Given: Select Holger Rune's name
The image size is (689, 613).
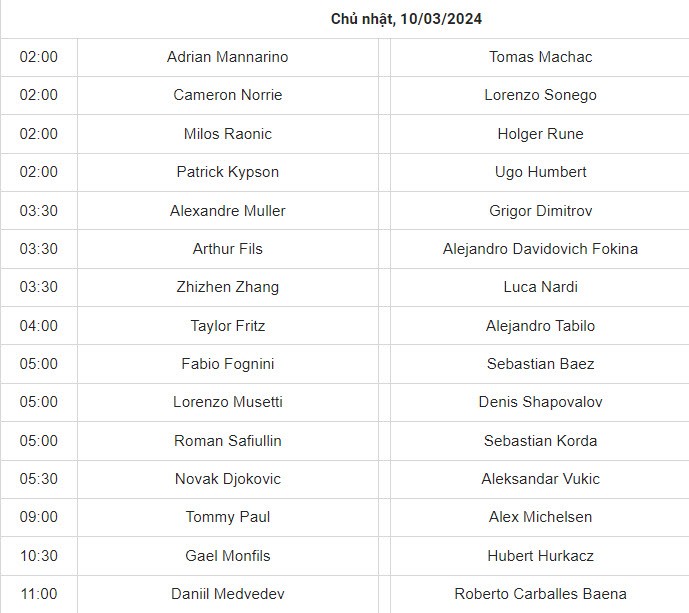Looking at the screenshot, I should pyautogui.click(x=540, y=134).
